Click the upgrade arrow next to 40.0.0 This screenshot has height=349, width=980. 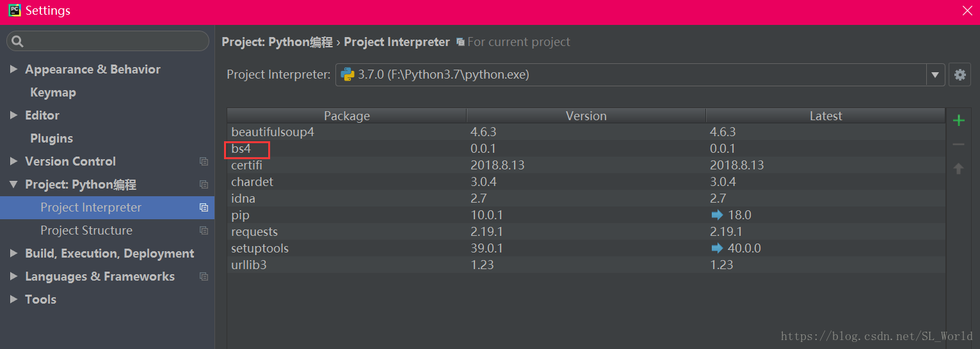[716, 249]
